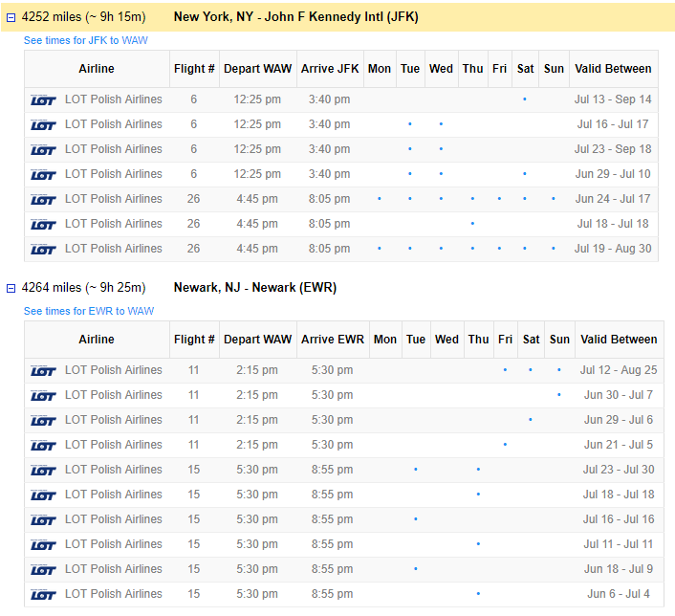Click LOT logo in the Jun 6 - Jul 4 row
The height and width of the screenshot is (616, 675).
point(43,594)
